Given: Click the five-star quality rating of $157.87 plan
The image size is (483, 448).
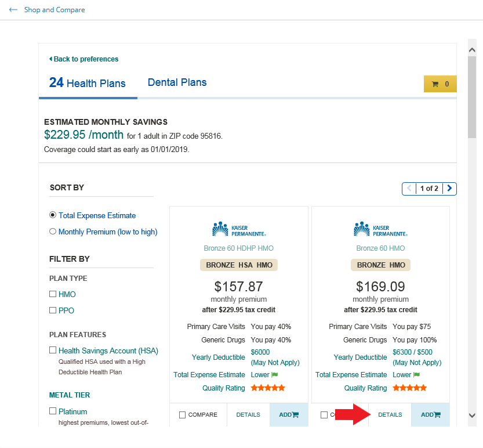Looking at the screenshot, I should tap(268, 388).
